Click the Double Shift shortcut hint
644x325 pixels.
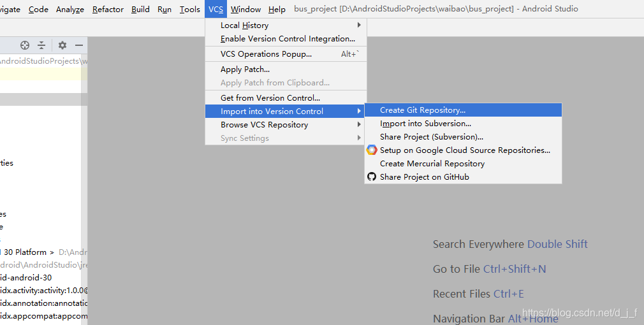[557, 244]
